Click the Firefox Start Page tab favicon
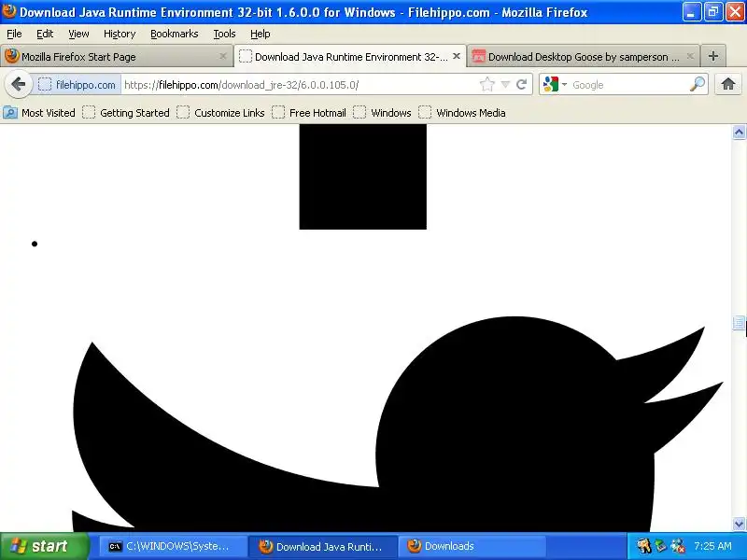747x560 pixels. 12,56
